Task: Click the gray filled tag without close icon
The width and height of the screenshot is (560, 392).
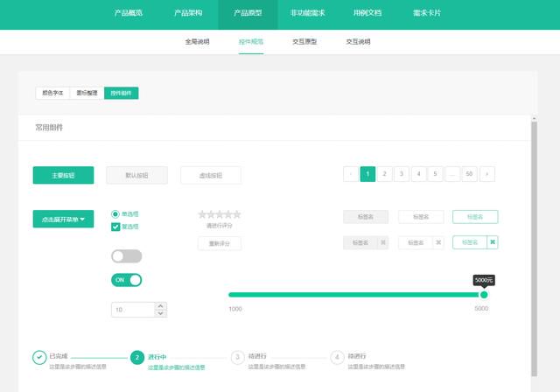Action: pyautogui.click(x=366, y=217)
